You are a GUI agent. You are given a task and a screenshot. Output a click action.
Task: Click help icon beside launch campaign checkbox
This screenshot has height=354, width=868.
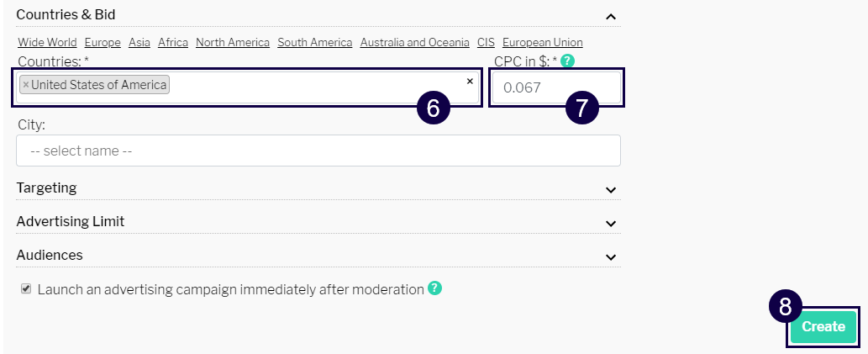coord(434,288)
